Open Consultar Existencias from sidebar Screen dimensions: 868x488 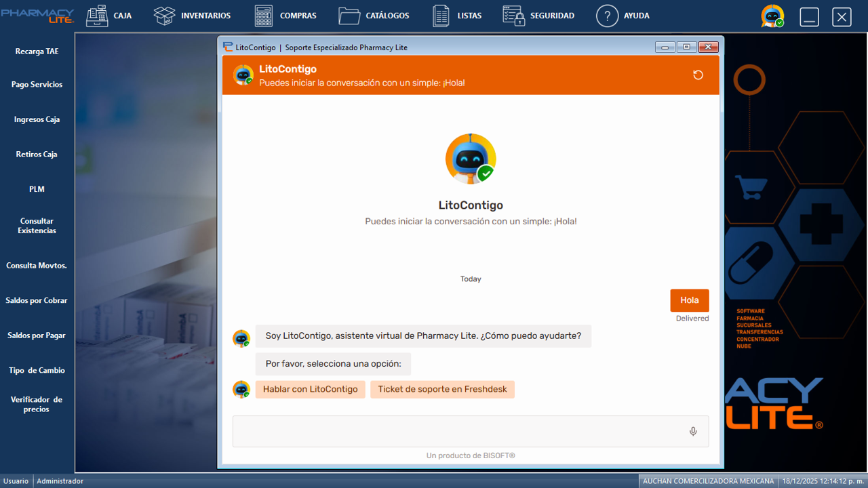[37, 226]
